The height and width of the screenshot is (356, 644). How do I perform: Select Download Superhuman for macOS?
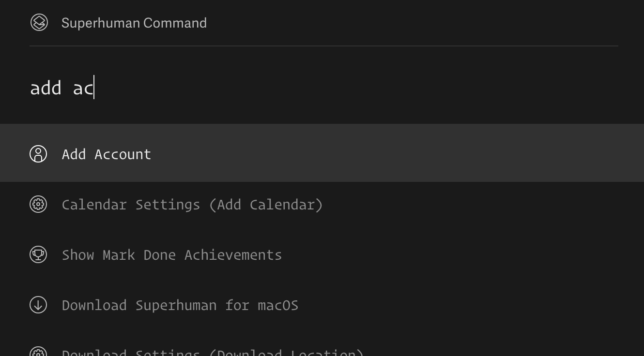point(322,305)
